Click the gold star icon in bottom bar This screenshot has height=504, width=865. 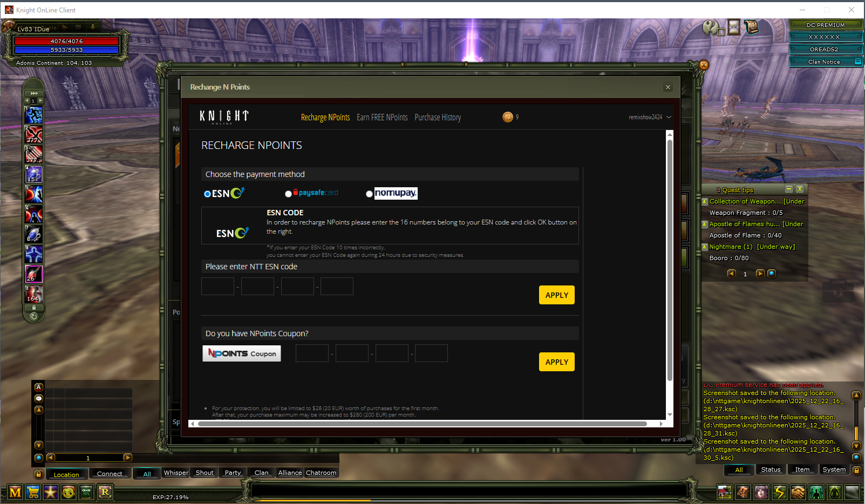pos(51,492)
